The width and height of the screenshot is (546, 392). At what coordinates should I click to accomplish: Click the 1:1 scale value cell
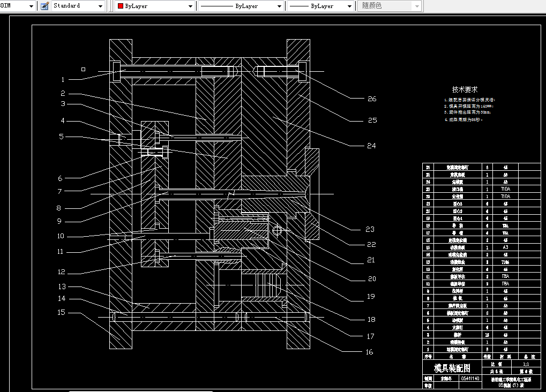click(x=526, y=364)
